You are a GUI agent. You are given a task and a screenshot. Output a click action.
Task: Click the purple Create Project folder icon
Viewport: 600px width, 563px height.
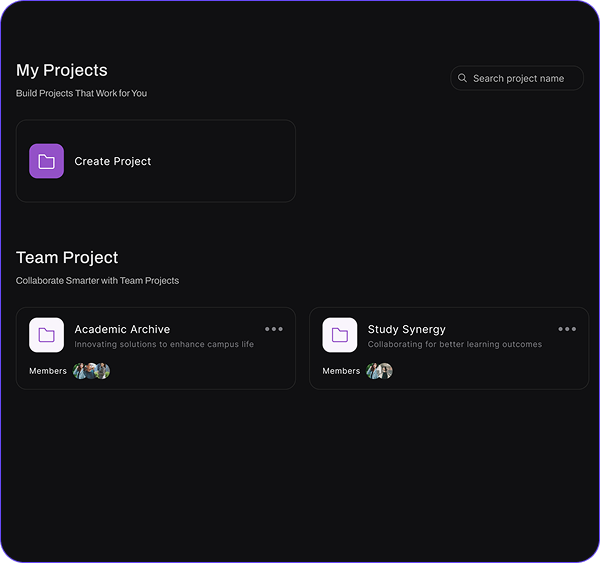click(46, 161)
